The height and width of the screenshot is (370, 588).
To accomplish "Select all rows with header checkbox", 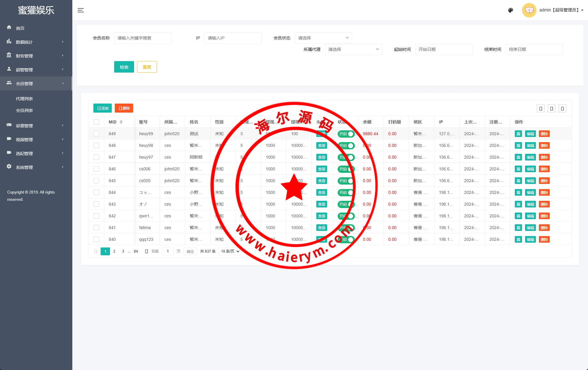I will pos(96,122).
